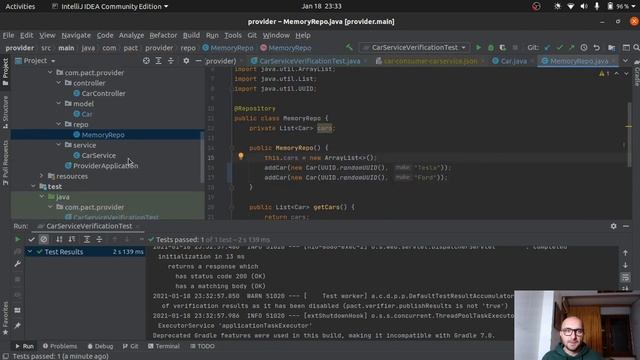640x360 pixels.
Task: Toggle show passed tests checkmark
Action: 31,239
